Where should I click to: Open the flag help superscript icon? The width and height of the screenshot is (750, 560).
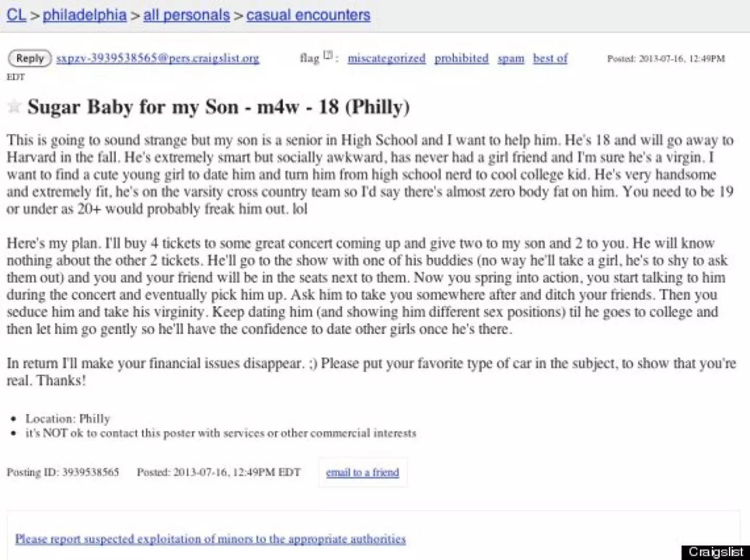tap(328, 55)
